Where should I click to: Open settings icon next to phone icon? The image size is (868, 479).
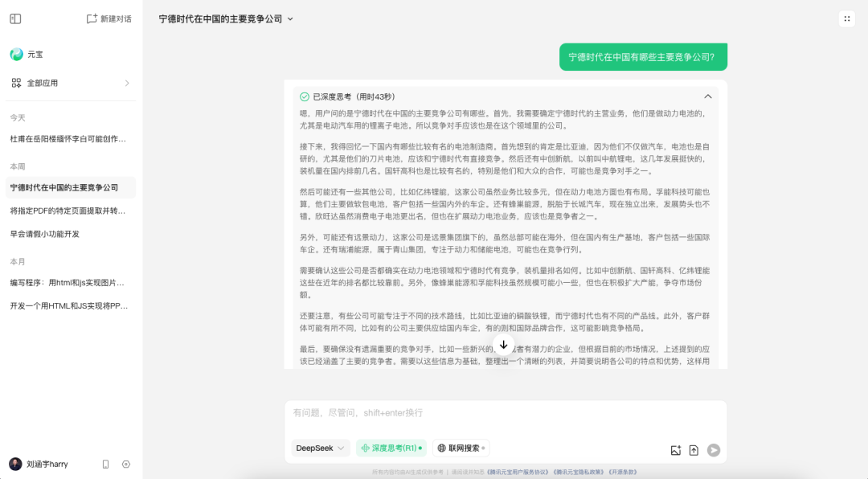(x=126, y=464)
